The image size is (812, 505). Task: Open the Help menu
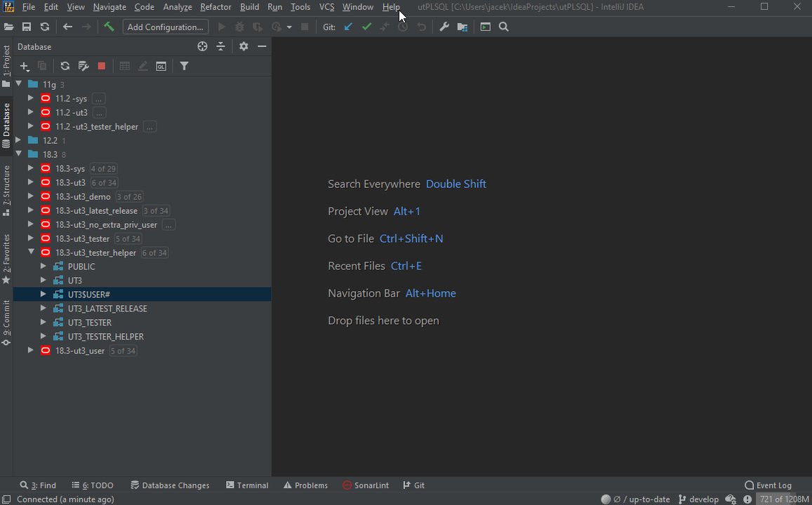coord(391,7)
